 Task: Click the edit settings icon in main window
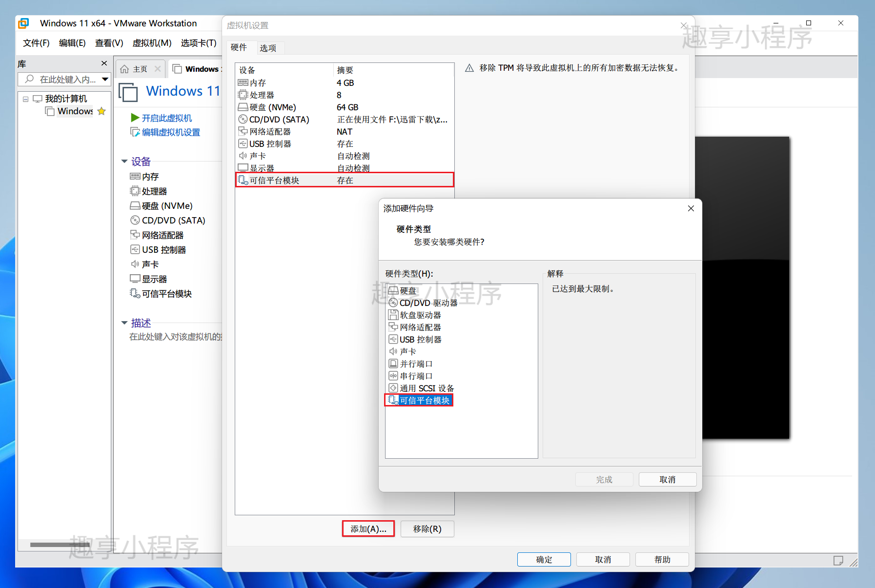[135, 132]
